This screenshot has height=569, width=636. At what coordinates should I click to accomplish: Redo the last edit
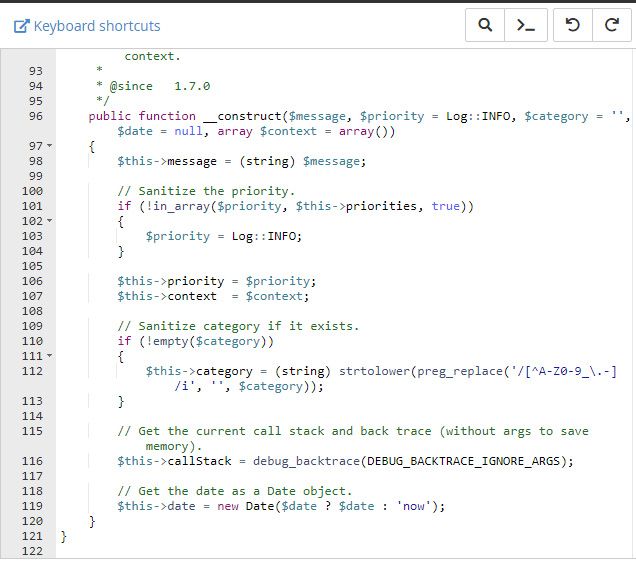(612, 25)
